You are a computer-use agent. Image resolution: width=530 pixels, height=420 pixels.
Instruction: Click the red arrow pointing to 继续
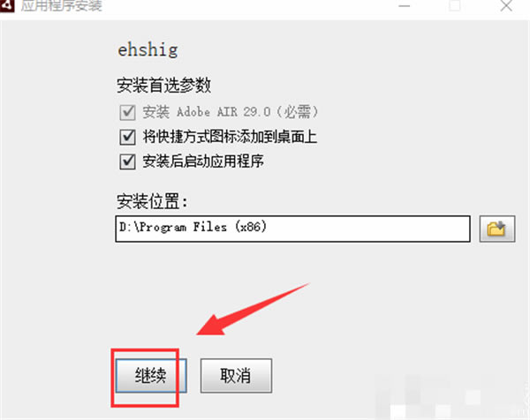[x=254, y=309]
